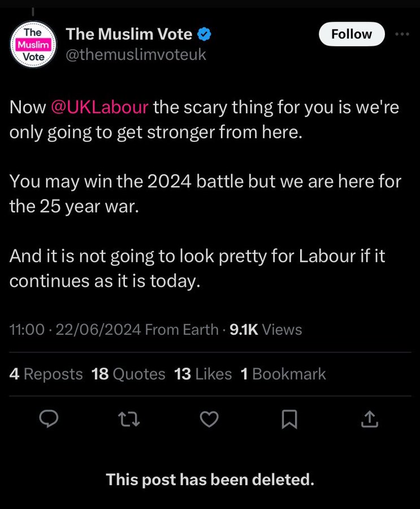The image size is (420, 509).
Task: Click the 11:00 · 22/06/2024 timestamp
Action: [75, 330]
